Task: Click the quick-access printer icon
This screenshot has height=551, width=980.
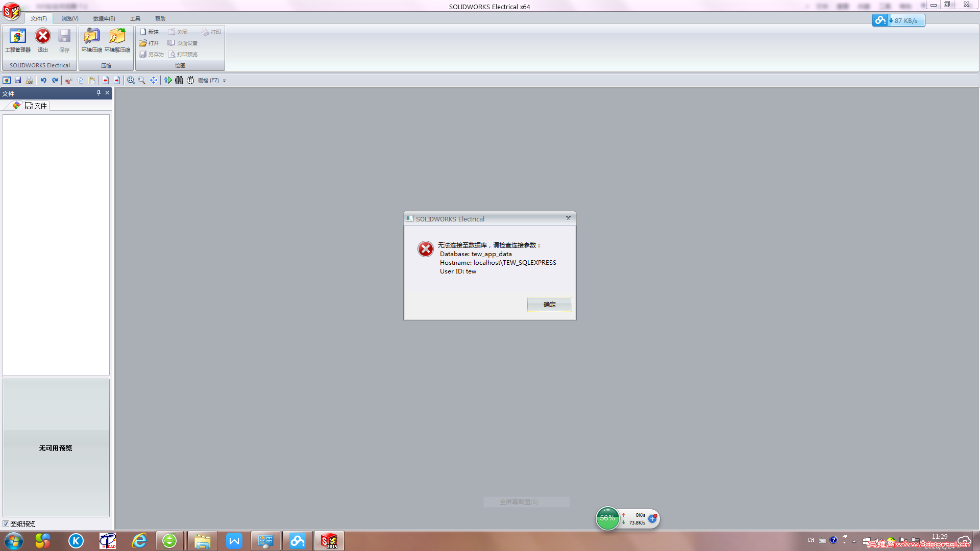Action: click(30, 80)
